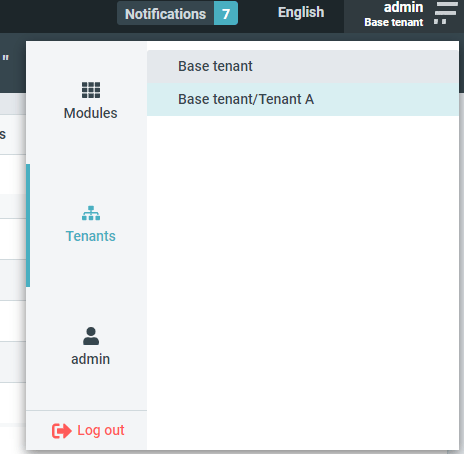464x454 pixels.
Task: Click the Modules grid icon
Action: tap(91, 90)
